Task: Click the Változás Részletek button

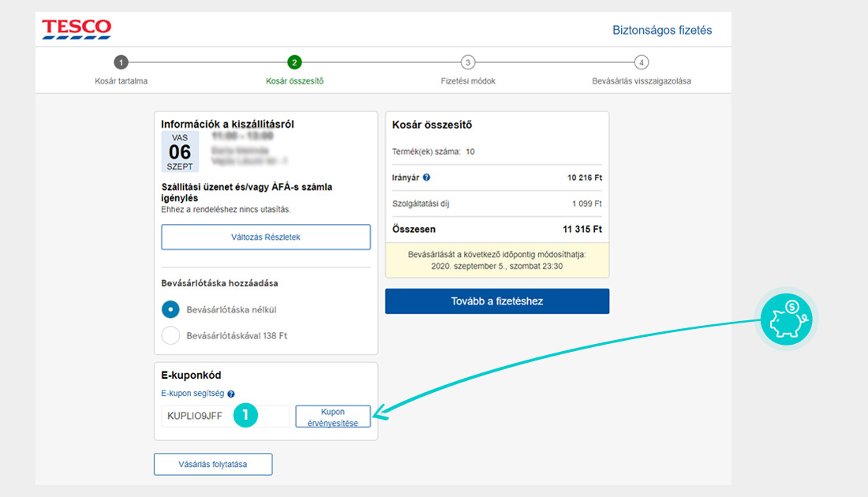Action: click(266, 237)
